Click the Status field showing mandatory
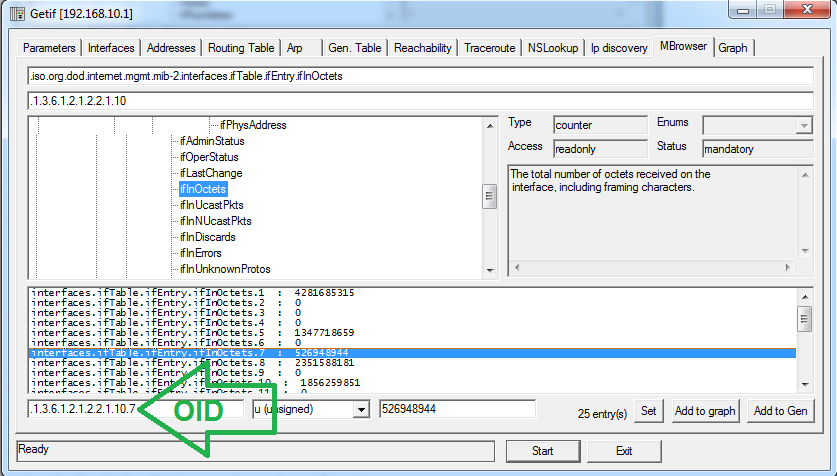 pos(757,149)
